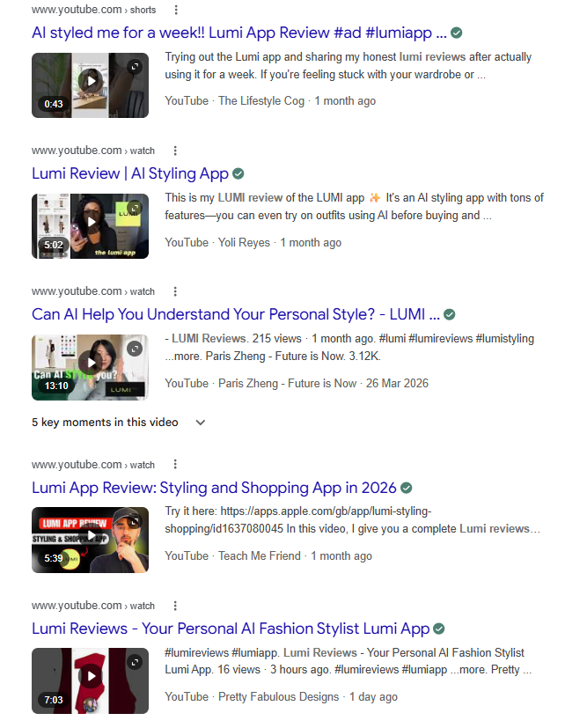Play the 7:03 Pretty Fabulous Designs video preview
The width and height of the screenshot is (587, 728).
(x=91, y=676)
